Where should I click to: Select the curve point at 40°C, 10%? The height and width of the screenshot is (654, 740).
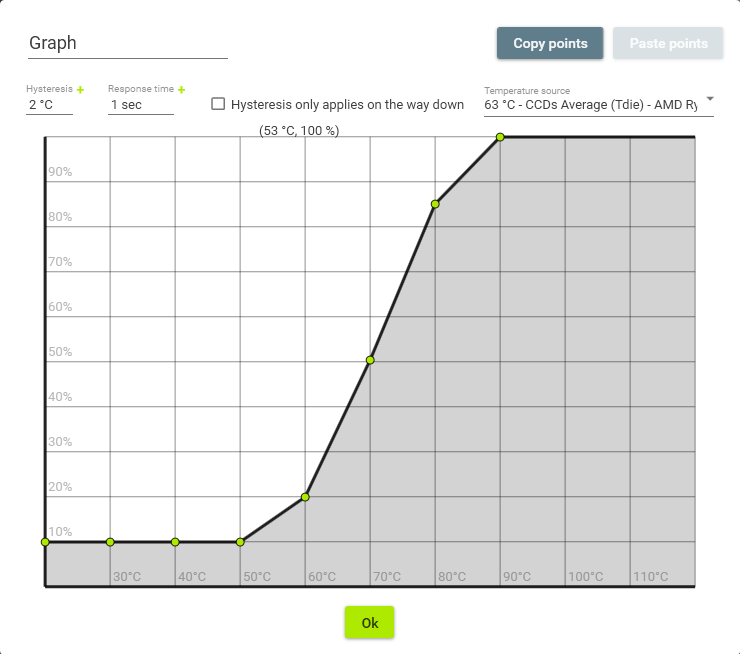(x=175, y=542)
